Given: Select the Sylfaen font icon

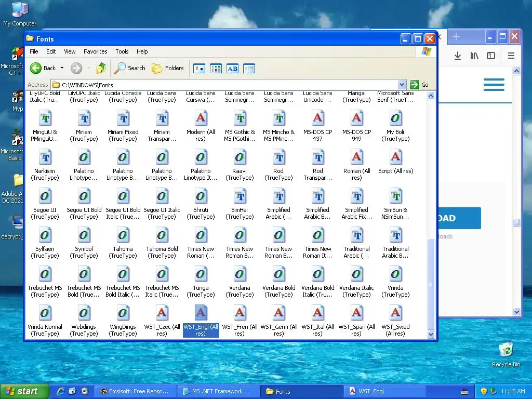Looking at the screenshot, I should pyautogui.click(x=45, y=234).
